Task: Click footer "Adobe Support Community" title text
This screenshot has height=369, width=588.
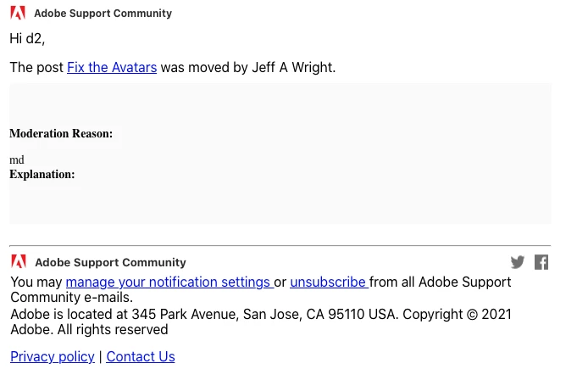Action: pyautogui.click(x=110, y=262)
